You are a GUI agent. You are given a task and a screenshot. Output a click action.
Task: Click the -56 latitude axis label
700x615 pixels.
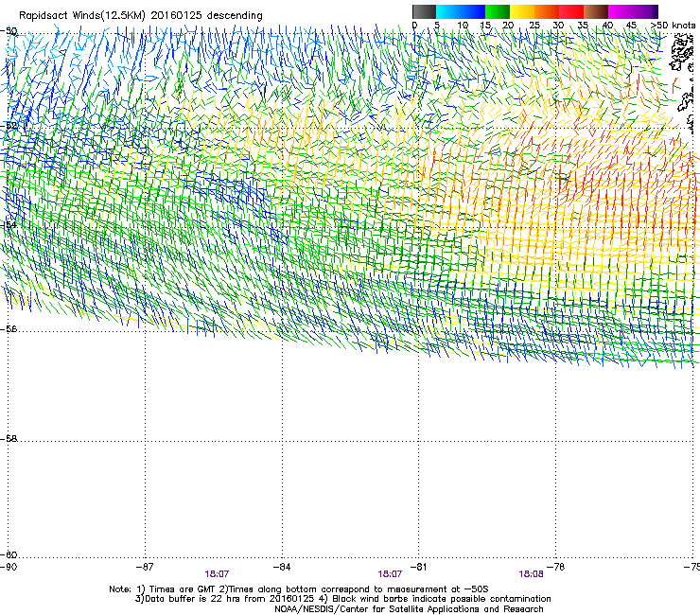[9, 329]
